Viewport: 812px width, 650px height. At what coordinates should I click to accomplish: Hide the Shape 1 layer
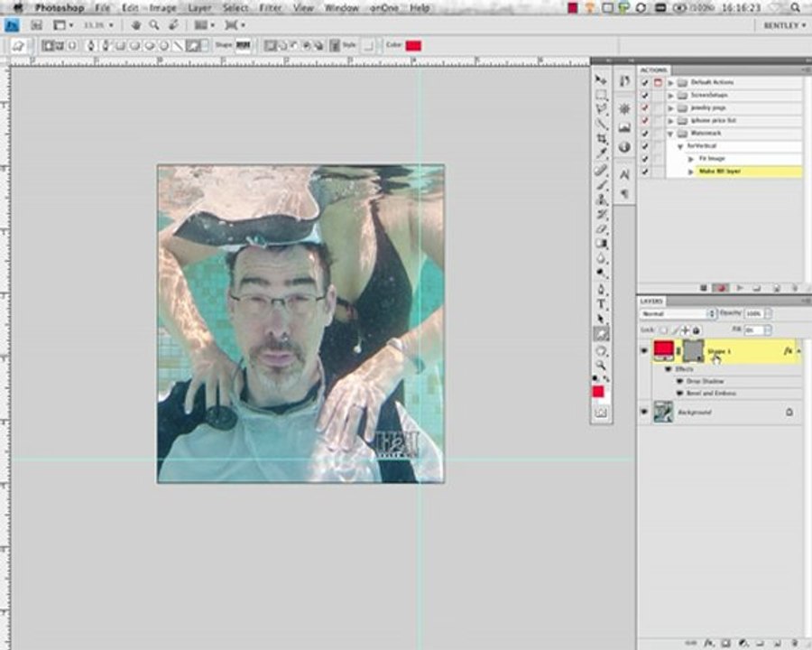[x=644, y=351]
